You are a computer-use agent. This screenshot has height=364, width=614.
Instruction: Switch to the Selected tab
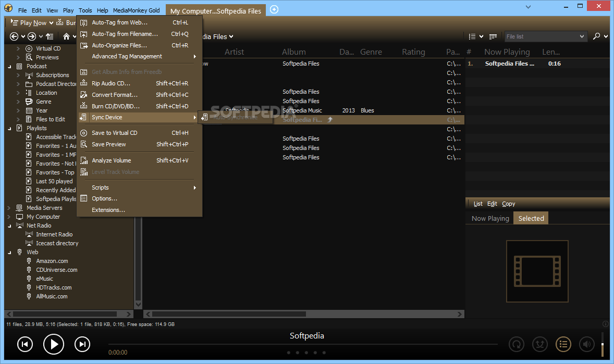[x=531, y=218]
